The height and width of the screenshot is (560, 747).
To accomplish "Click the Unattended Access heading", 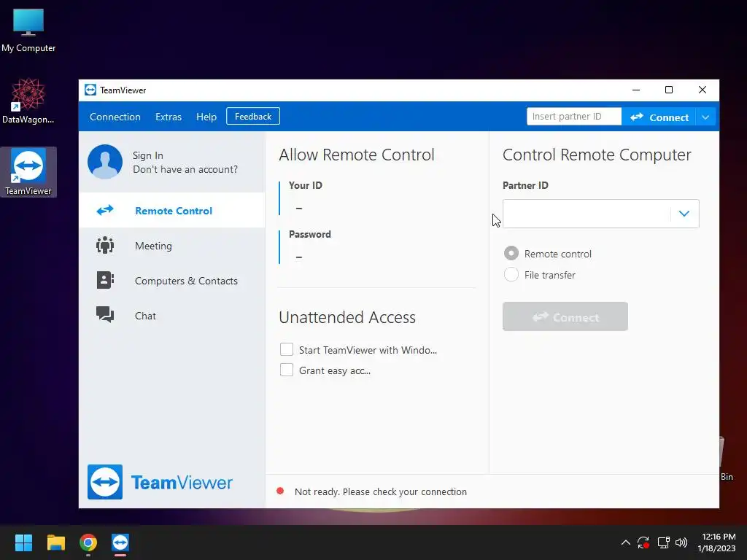I will pos(347,317).
